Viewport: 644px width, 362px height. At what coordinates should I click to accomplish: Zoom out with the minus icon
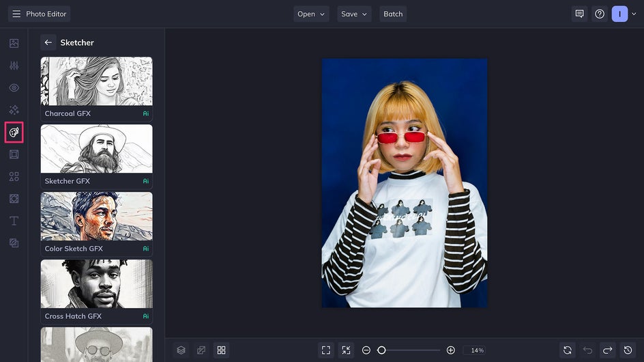pyautogui.click(x=366, y=350)
